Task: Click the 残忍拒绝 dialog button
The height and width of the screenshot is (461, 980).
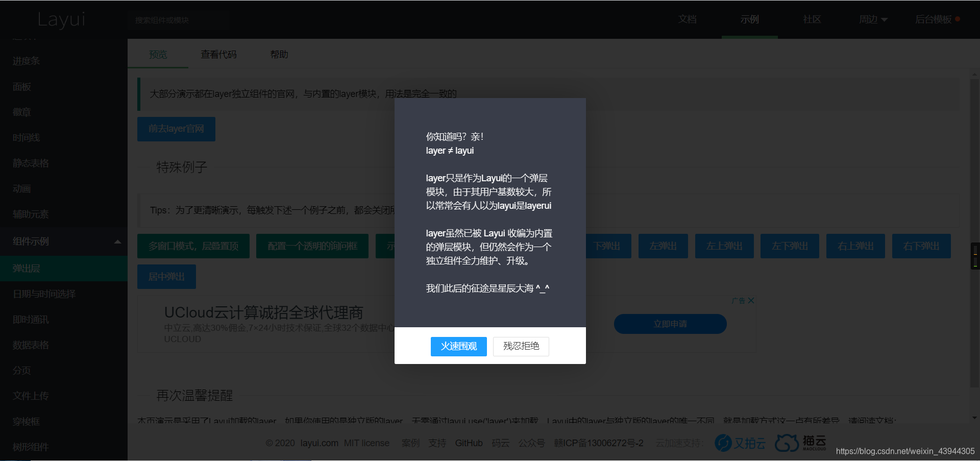Action: (521, 346)
